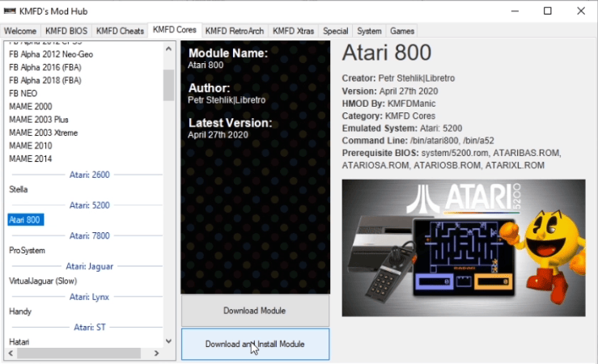Click the Atari: 7800 group header
This screenshot has height=364, width=598.
[89, 236]
